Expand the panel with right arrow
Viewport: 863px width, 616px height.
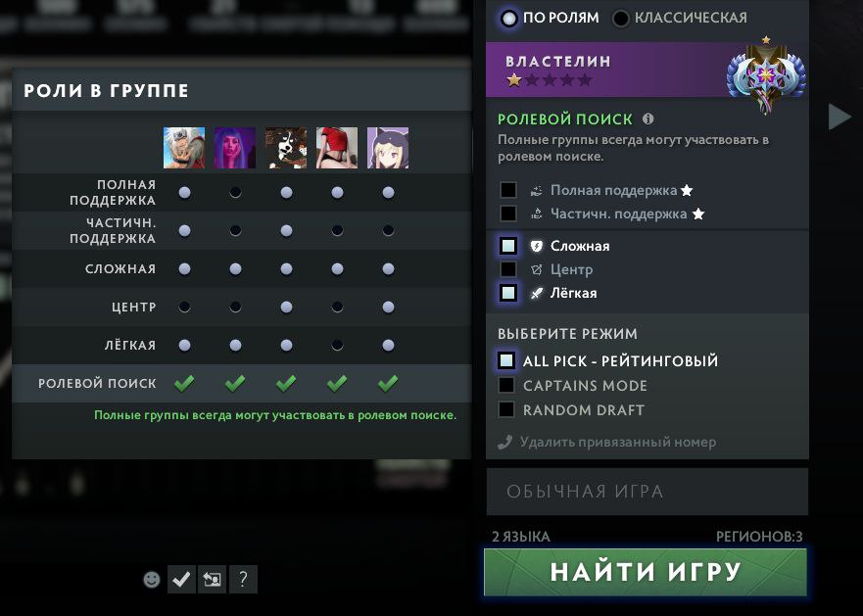[x=839, y=117]
